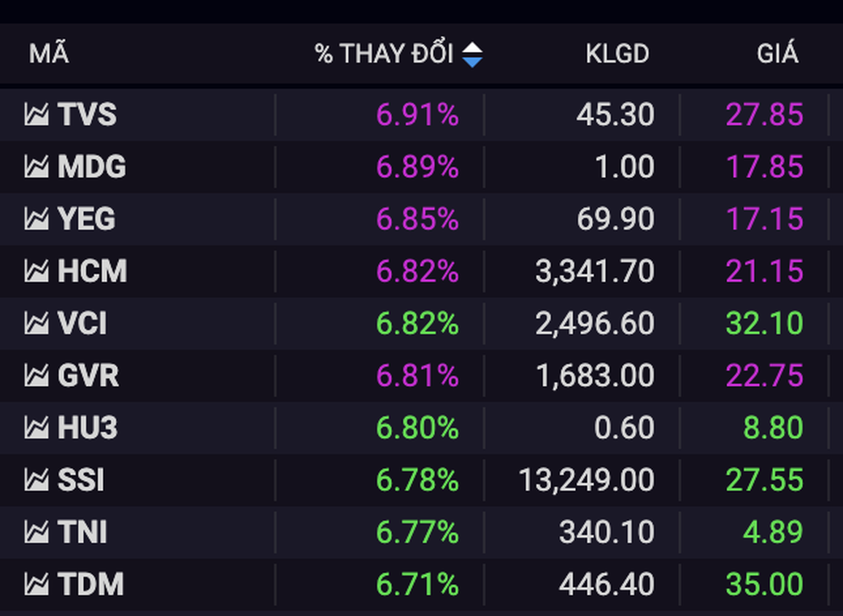The width and height of the screenshot is (843, 616).
Task: Sort by the KLGD column header
Action: (617, 54)
